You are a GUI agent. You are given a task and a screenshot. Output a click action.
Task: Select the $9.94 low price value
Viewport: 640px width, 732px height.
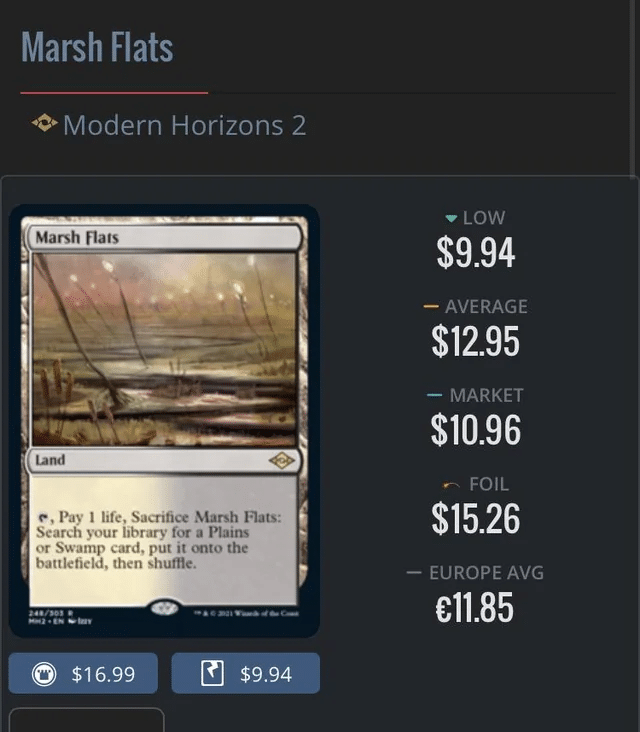[x=476, y=253]
